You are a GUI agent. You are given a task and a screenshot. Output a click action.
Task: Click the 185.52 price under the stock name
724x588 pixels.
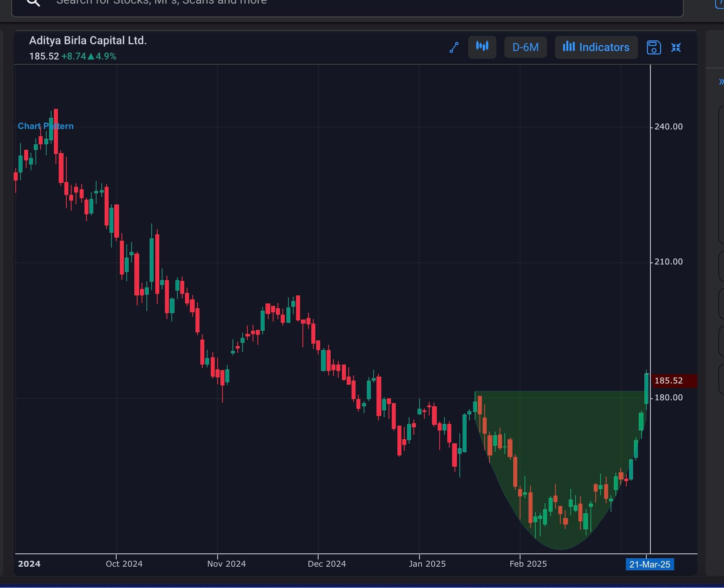pyautogui.click(x=44, y=56)
